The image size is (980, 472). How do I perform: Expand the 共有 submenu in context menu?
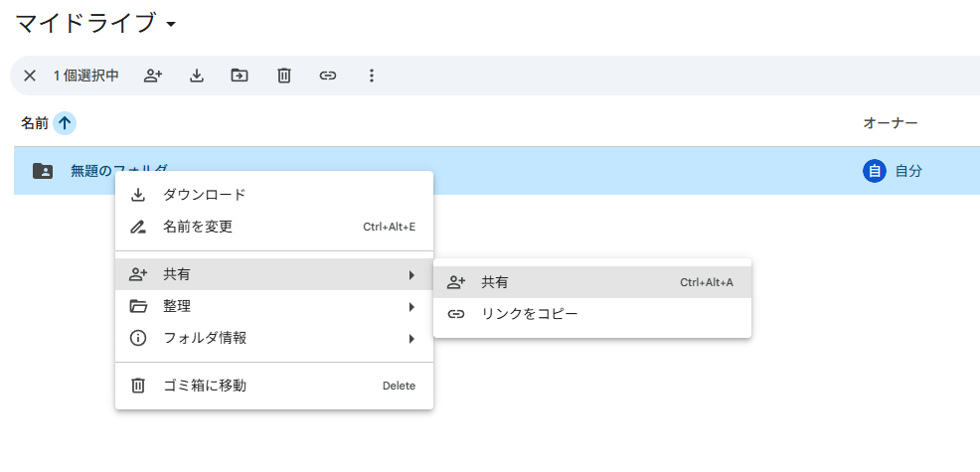(x=273, y=274)
